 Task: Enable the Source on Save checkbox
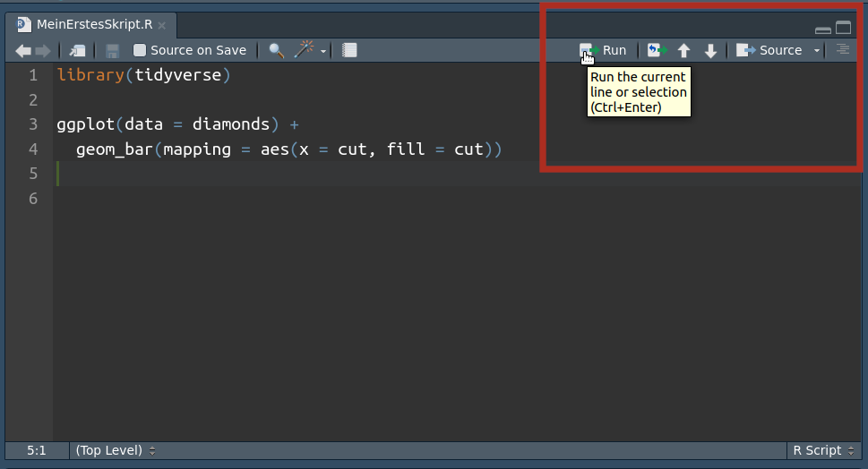point(140,51)
